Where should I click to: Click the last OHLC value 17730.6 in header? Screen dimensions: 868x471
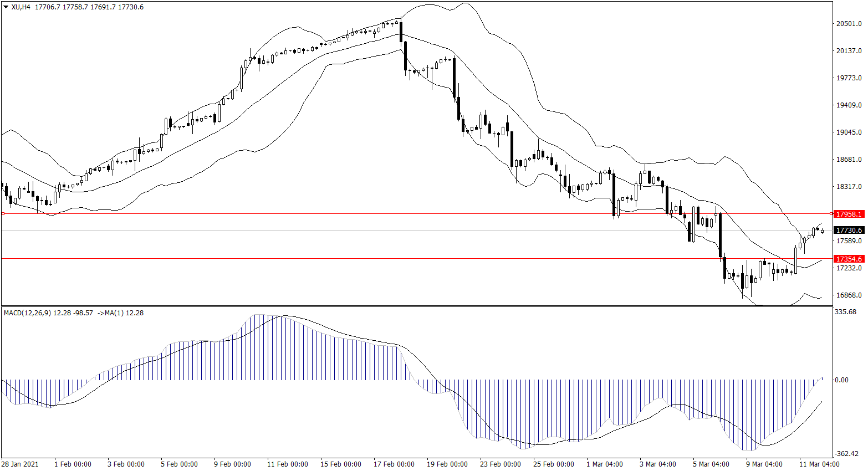(131, 7)
